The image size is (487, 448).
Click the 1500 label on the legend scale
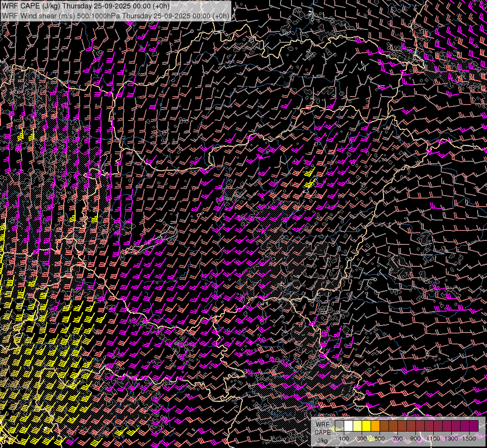click(469, 439)
